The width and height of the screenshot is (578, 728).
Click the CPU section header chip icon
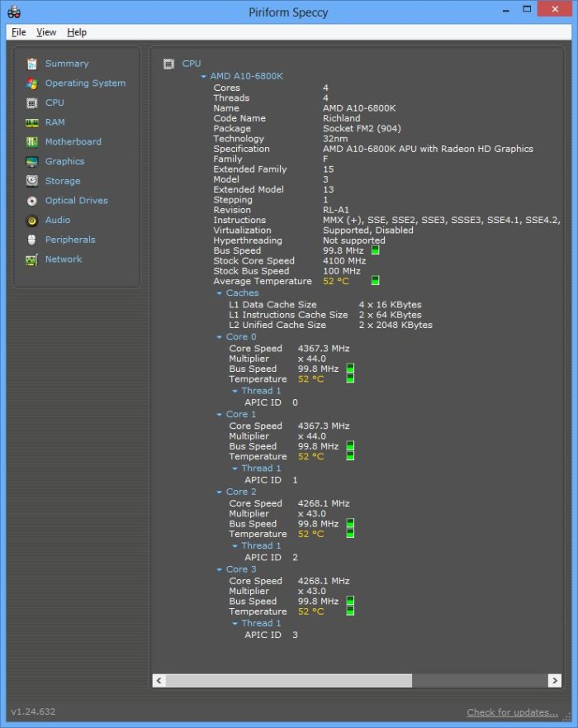point(168,64)
